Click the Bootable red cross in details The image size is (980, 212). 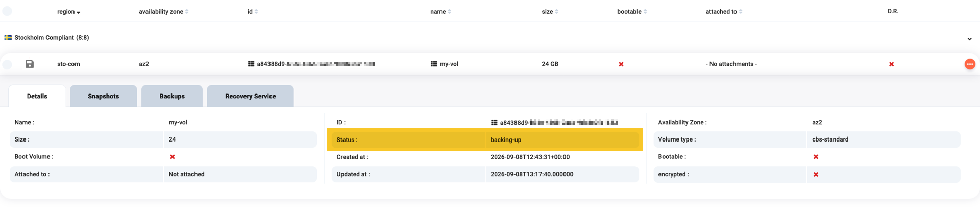(816, 157)
